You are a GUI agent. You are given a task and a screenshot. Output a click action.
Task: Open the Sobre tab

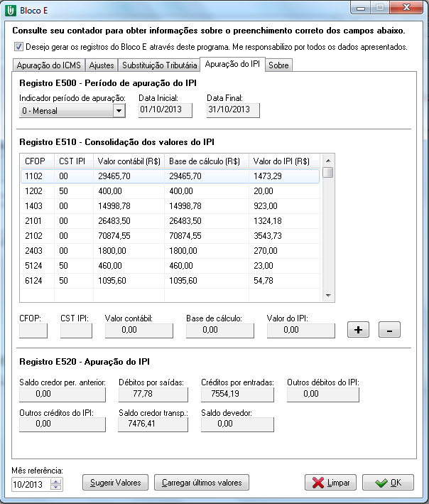[x=278, y=65]
